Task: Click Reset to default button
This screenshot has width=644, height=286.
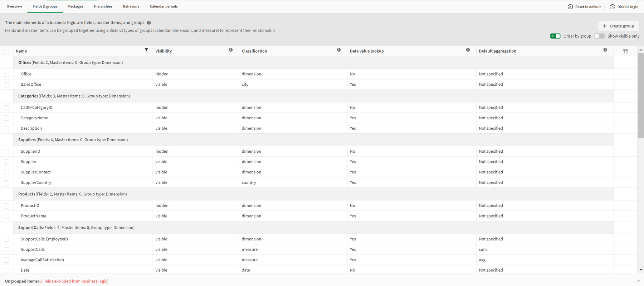Action: (584, 7)
